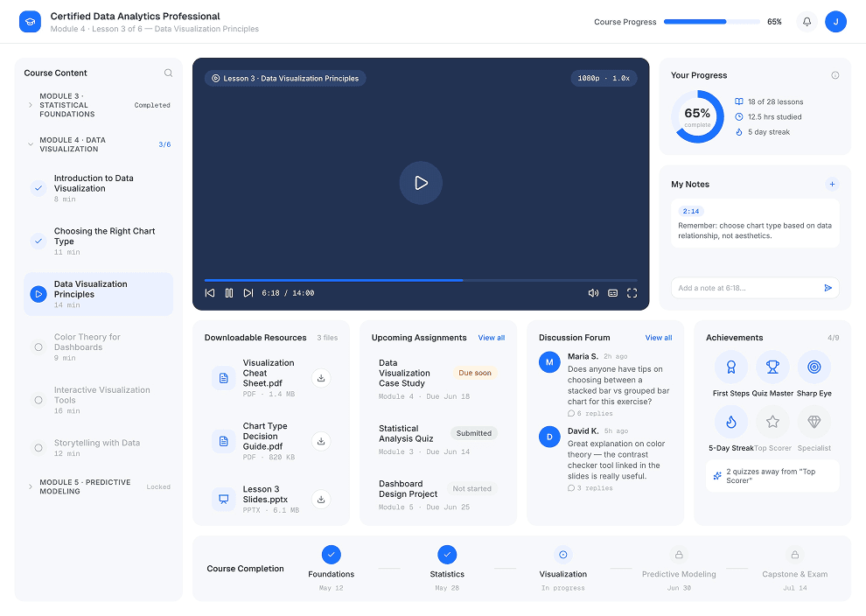Download Visualization Cheat Sheet.pdf
Viewport: 866px width, 616px height.
321,378
